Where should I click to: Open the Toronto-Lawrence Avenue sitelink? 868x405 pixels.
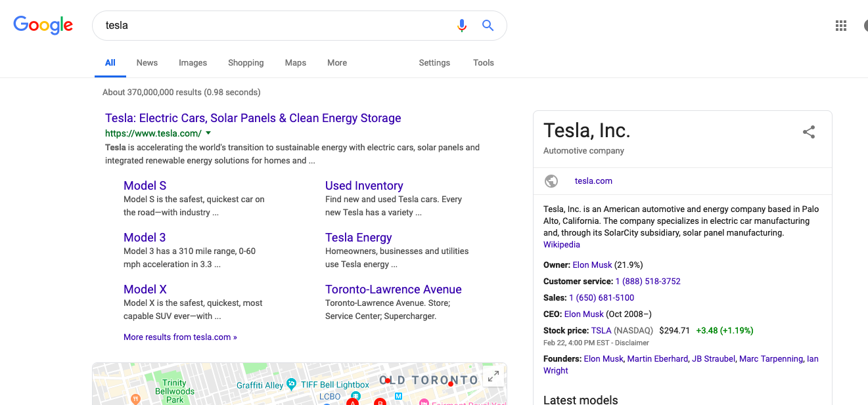(x=394, y=289)
